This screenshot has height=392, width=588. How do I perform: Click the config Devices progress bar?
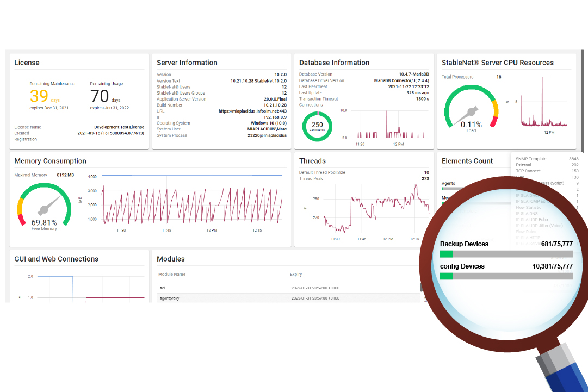click(x=506, y=276)
